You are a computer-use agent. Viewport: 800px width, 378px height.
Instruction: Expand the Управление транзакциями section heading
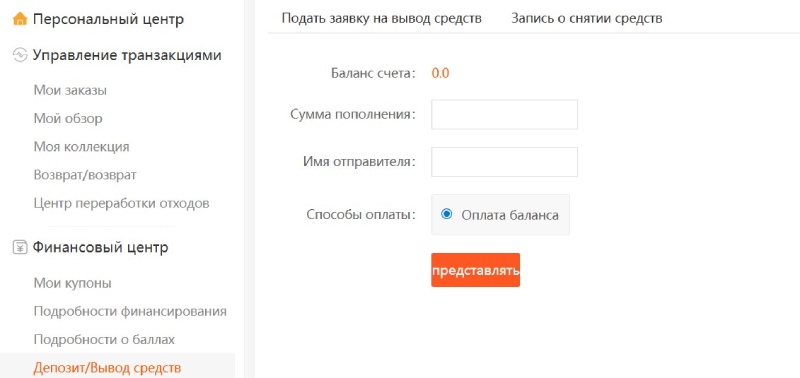pos(127,55)
